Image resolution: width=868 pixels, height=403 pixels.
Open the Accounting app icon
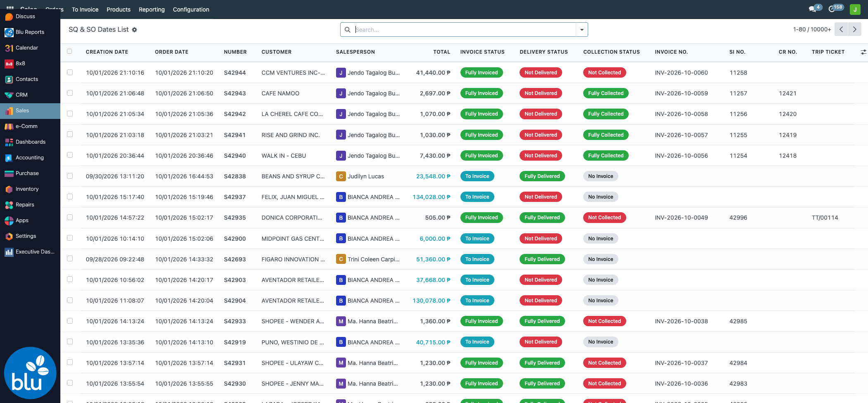(x=9, y=158)
